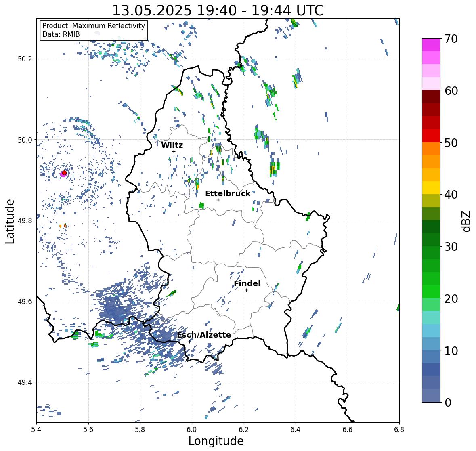
Task: Pick the yellow band just above 40 dBZ
Action: pos(431,188)
